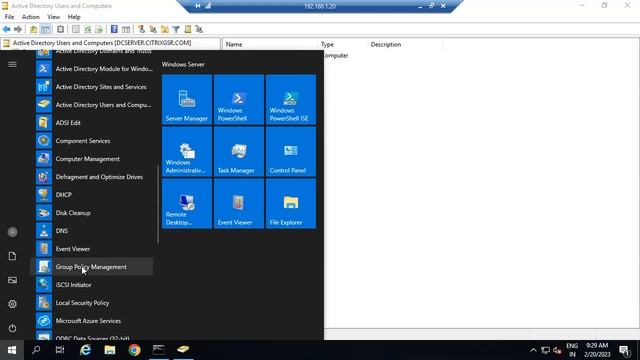
Task: Click the Windows PowerShell tile
Action: point(239,100)
